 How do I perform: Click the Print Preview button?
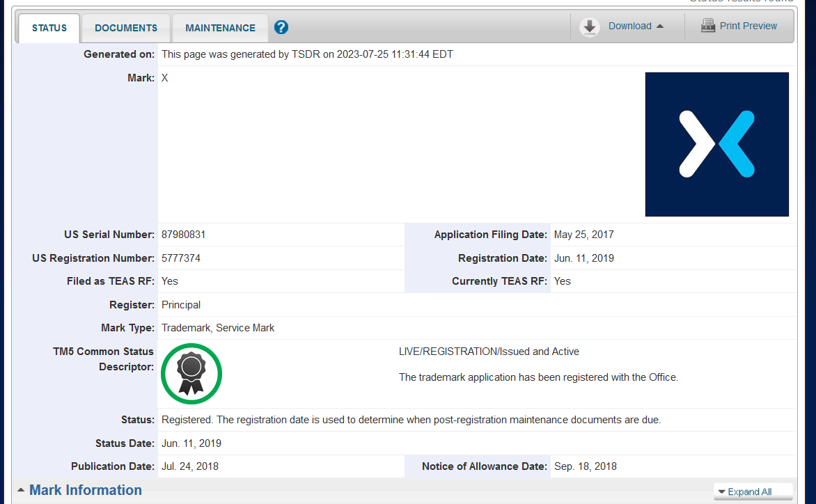coord(739,26)
